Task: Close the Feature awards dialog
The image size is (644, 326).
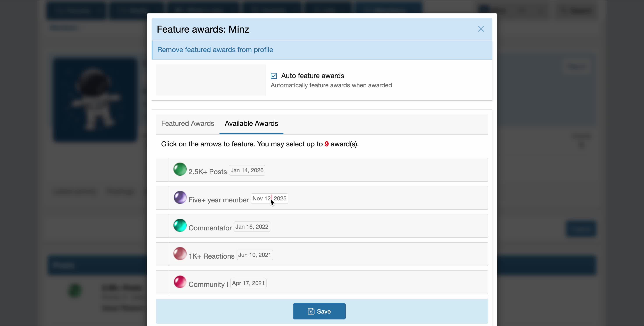Action: coord(481,29)
